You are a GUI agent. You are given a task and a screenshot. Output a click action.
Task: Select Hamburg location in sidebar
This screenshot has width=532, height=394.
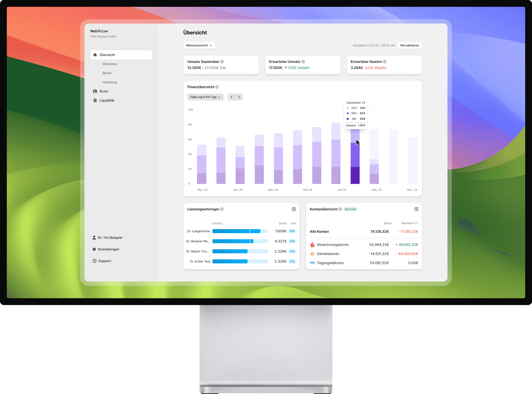pyautogui.click(x=110, y=82)
